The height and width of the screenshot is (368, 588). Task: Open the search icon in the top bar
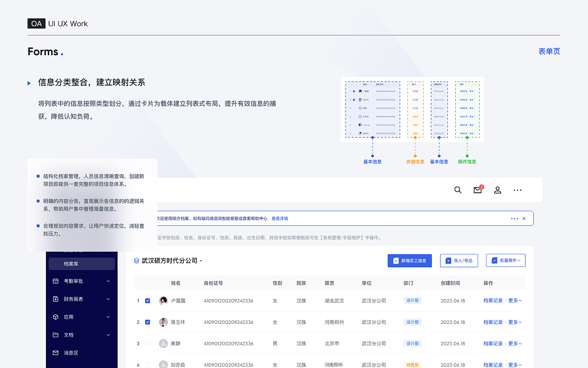click(458, 190)
